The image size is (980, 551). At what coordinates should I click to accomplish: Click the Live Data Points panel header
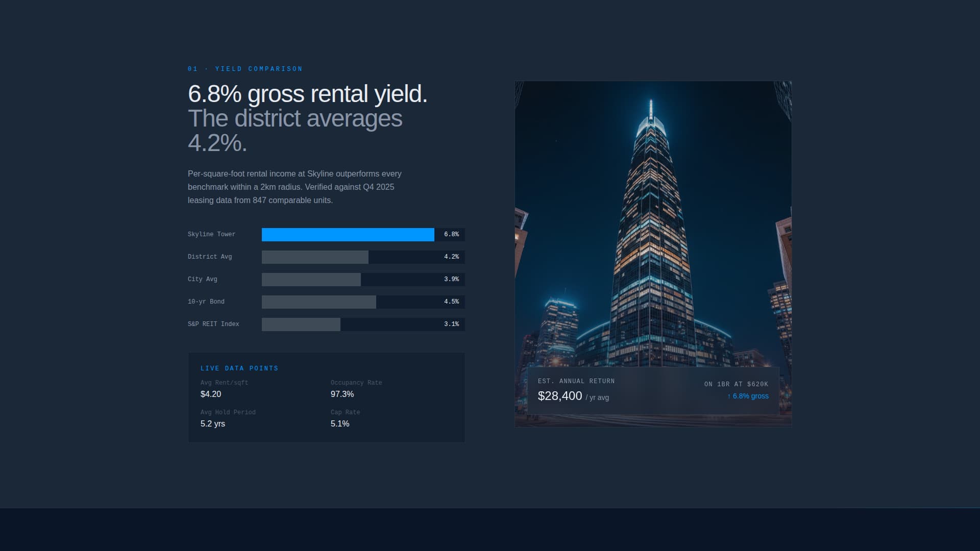pyautogui.click(x=239, y=368)
